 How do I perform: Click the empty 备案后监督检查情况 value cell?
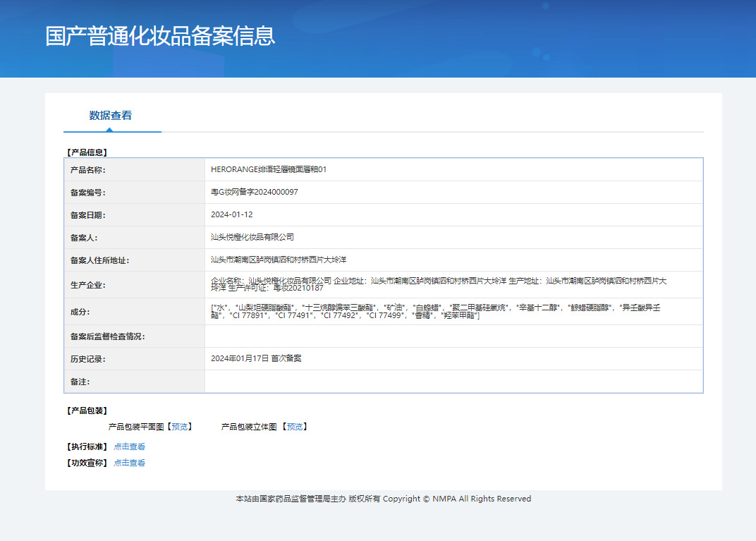(x=453, y=336)
